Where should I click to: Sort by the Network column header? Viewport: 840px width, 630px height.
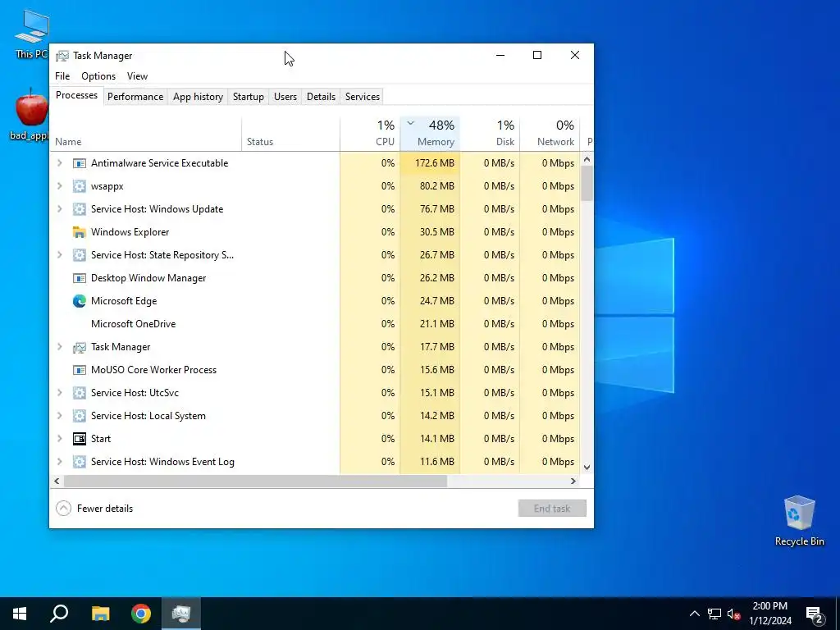pyautogui.click(x=550, y=134)
